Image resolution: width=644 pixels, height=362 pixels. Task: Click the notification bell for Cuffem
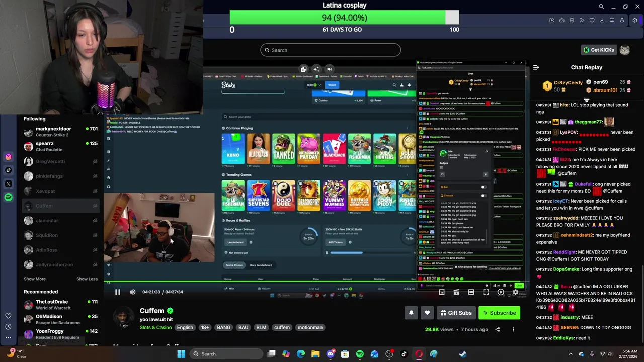411,313
